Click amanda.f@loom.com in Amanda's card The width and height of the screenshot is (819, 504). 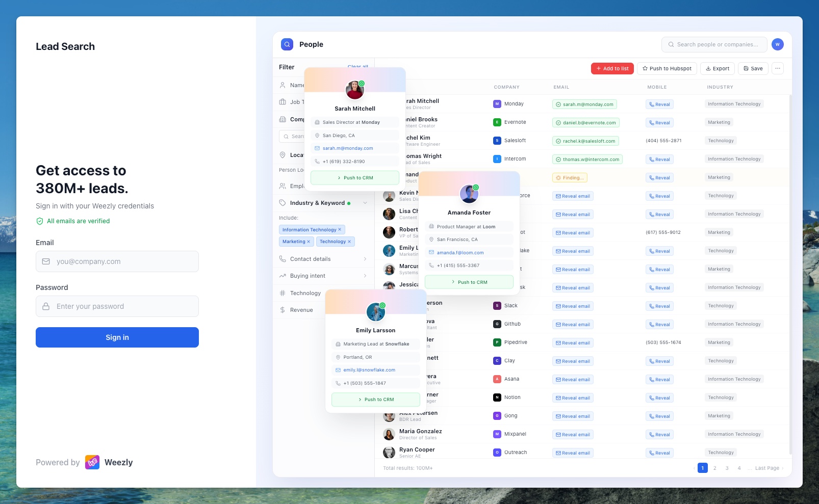(460, 253)
